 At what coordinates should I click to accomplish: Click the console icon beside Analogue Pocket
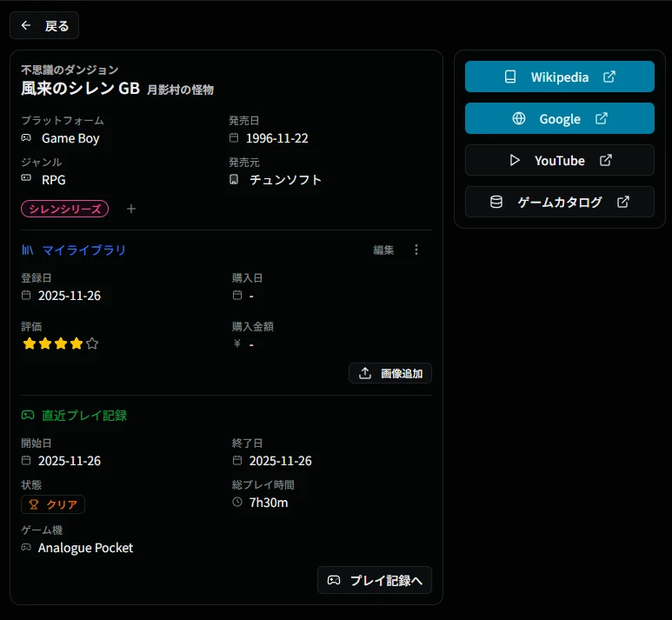coord(26,547)
